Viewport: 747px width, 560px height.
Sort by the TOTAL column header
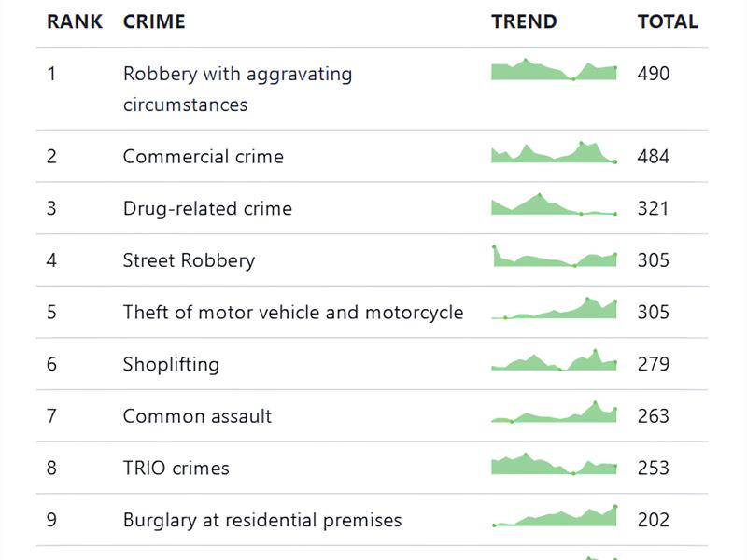(x=668, y=21)
